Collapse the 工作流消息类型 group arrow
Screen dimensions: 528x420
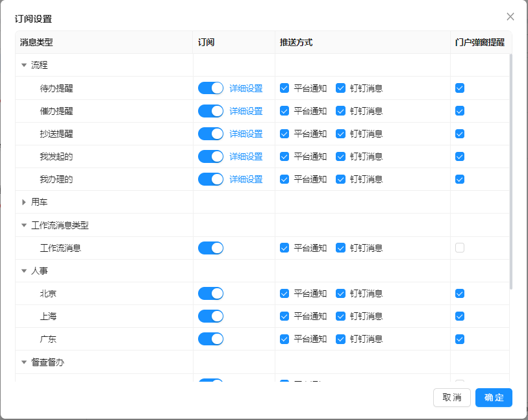click(x=24, y=225)
